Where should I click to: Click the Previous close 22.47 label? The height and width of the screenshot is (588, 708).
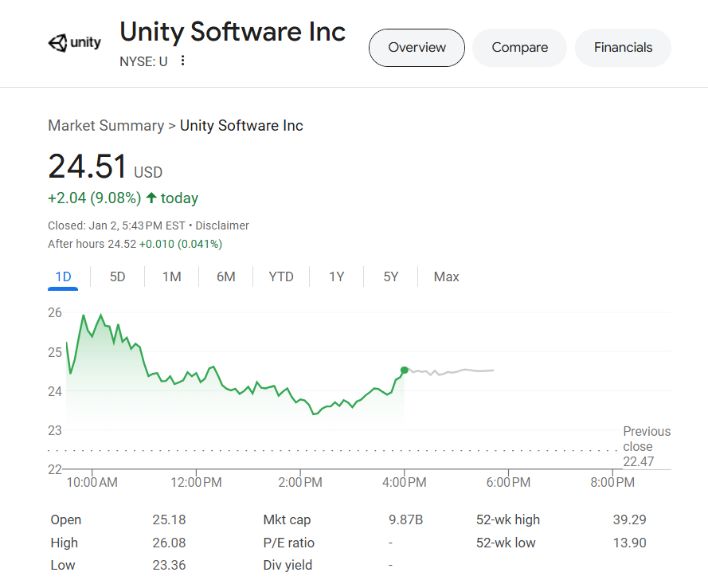(x=647, y=446)
